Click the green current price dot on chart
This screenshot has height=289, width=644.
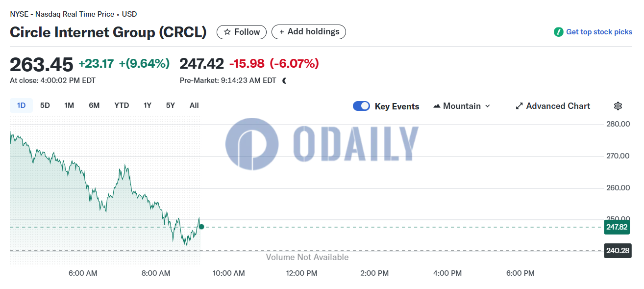[x=201, y=227]
